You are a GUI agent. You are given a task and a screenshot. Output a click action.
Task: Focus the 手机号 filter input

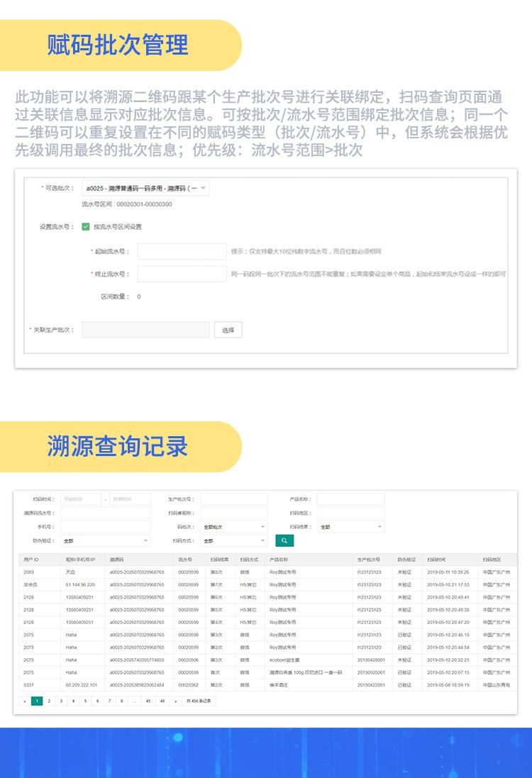tap(105, 527)
